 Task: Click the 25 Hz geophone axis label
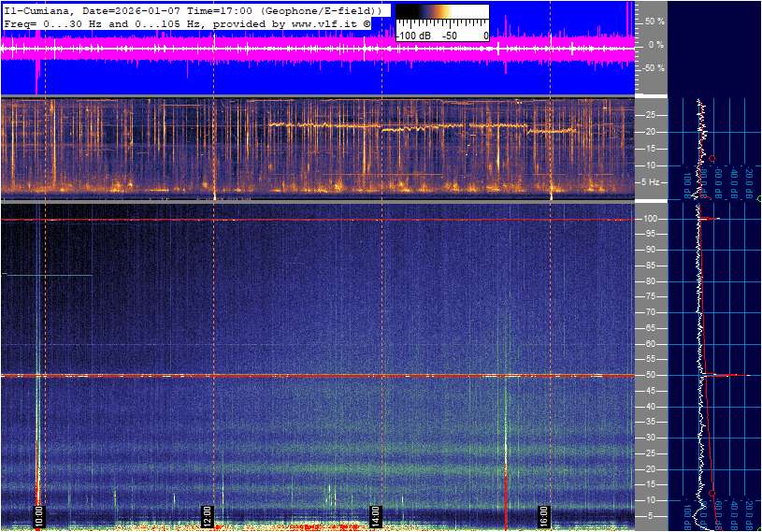click(650, 114)
